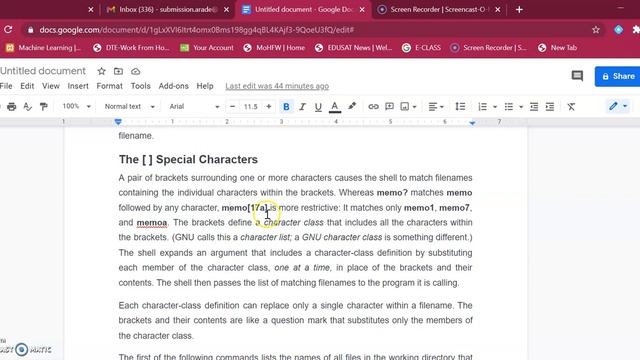Run spelling and grammar check icon

(x=27, y=107)
